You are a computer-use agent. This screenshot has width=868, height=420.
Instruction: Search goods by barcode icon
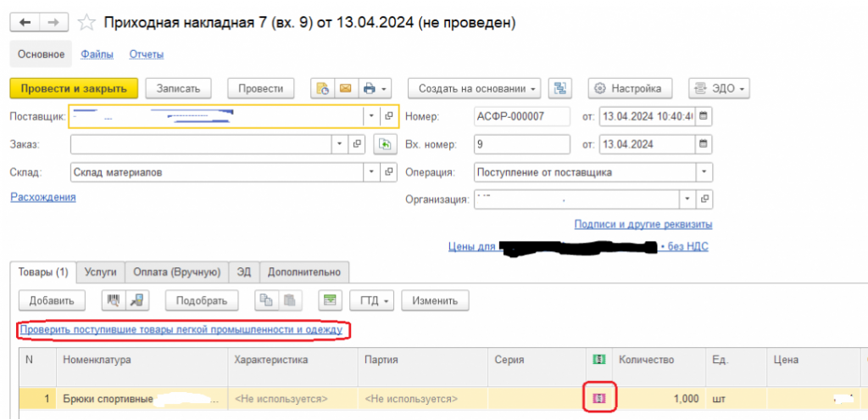pyautogui.click(x=114, y=301)
